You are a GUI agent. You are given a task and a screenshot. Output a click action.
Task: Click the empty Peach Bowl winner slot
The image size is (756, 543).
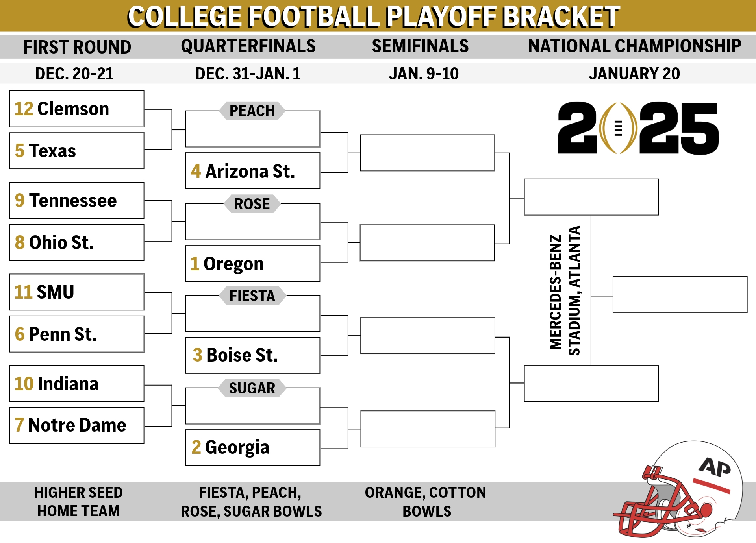428,153
